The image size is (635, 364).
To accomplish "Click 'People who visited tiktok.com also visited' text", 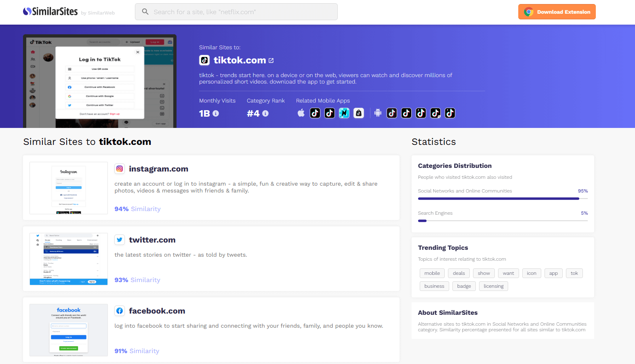I will coord(465,177).
